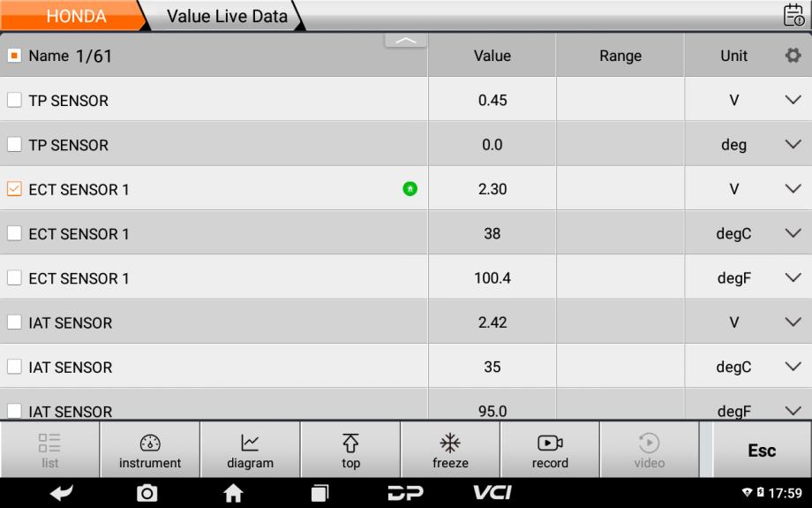This screenshot has height=508, width=812.
Task: Toggle the select-all checkbox beside Name
Action: click(14, 55)
